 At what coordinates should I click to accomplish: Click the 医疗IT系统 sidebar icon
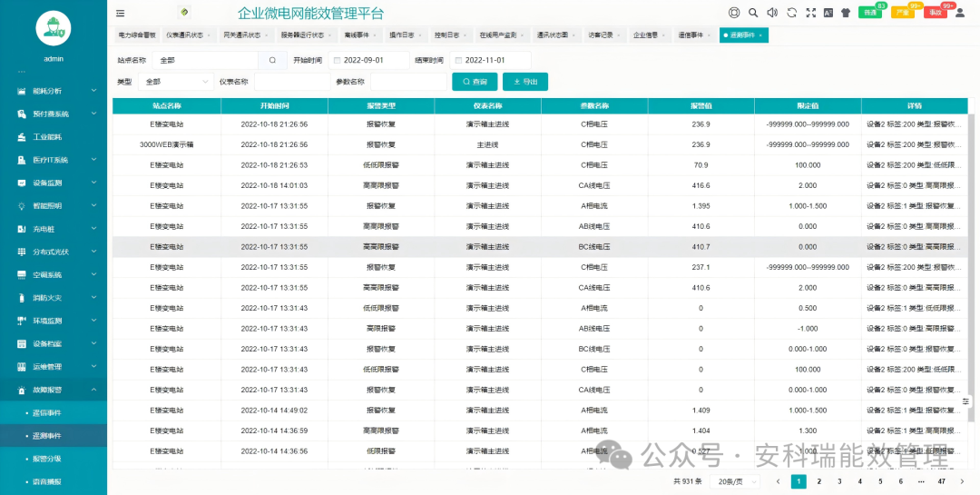[21, 160]
